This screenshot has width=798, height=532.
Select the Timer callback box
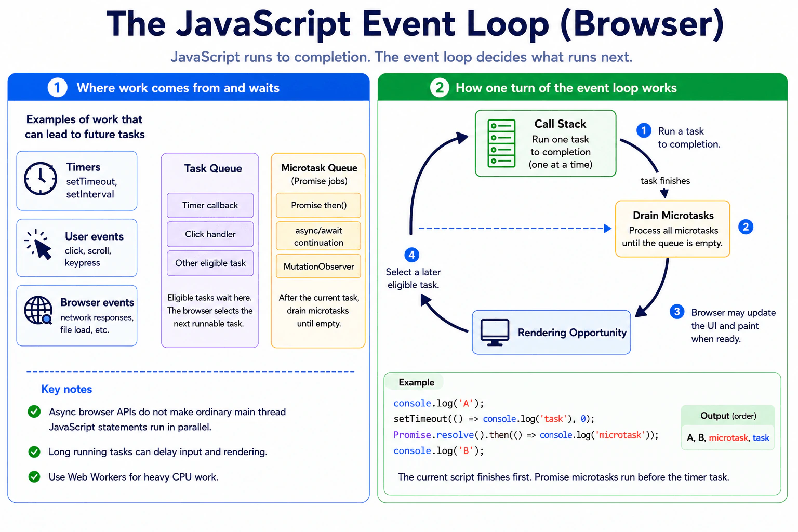(x=210, y=205)
